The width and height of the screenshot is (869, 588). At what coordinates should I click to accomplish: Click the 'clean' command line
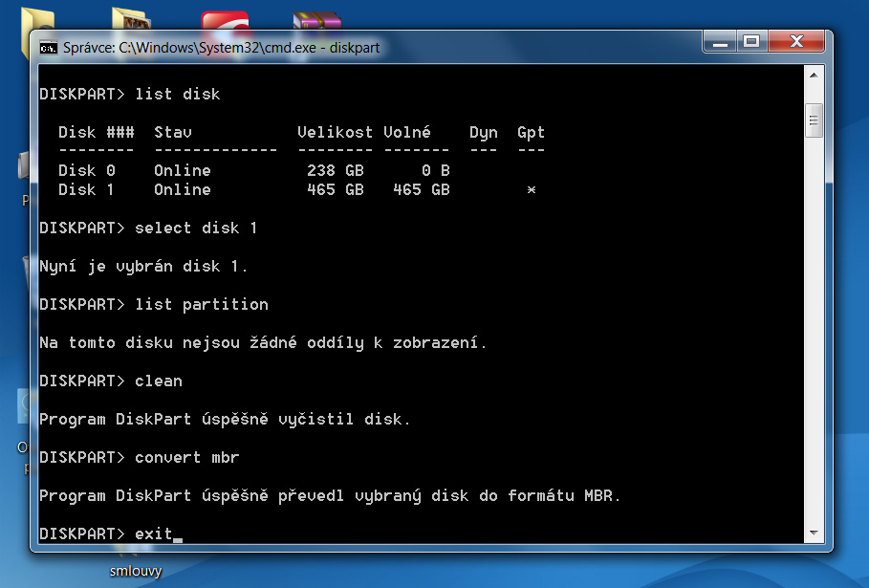point(111,381)
